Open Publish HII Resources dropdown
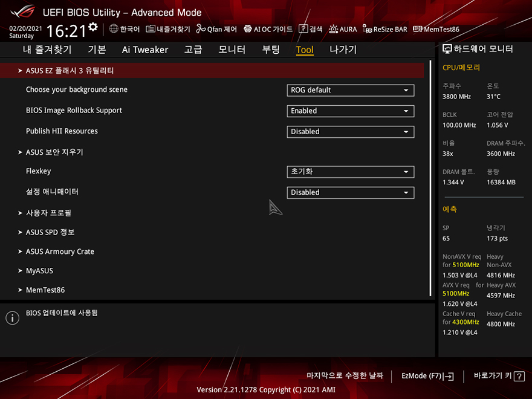 click(351, 132)
